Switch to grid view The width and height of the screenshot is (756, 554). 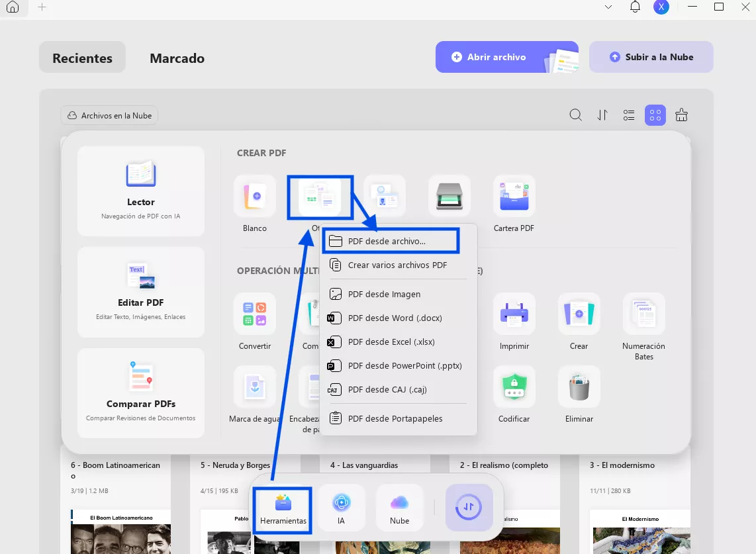click(655, 115)
